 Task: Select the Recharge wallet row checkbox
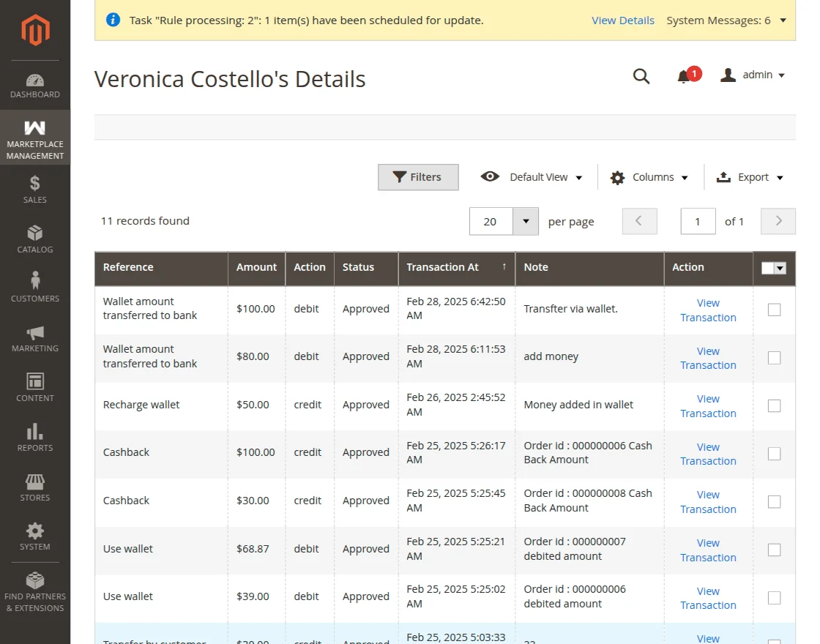(774, 406)
